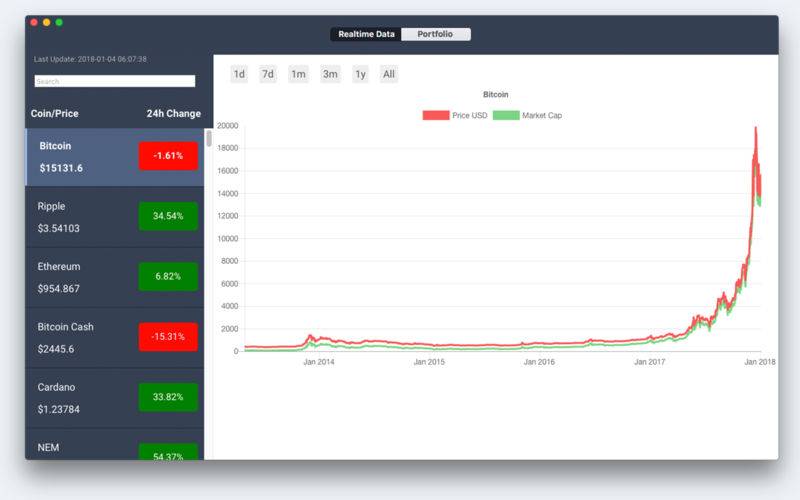Set chart range to 1m
This screenshot has height=500, width=800.
(298, 74)
